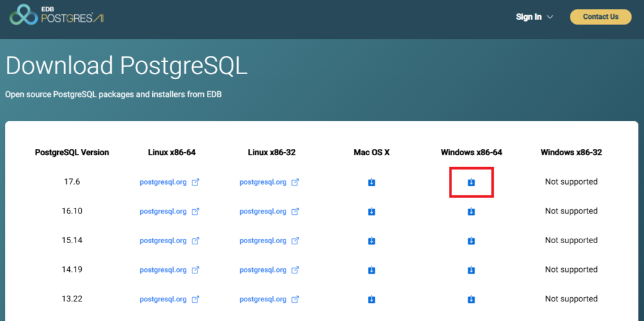Click the Windows x86-32 column header

[571, 153]
